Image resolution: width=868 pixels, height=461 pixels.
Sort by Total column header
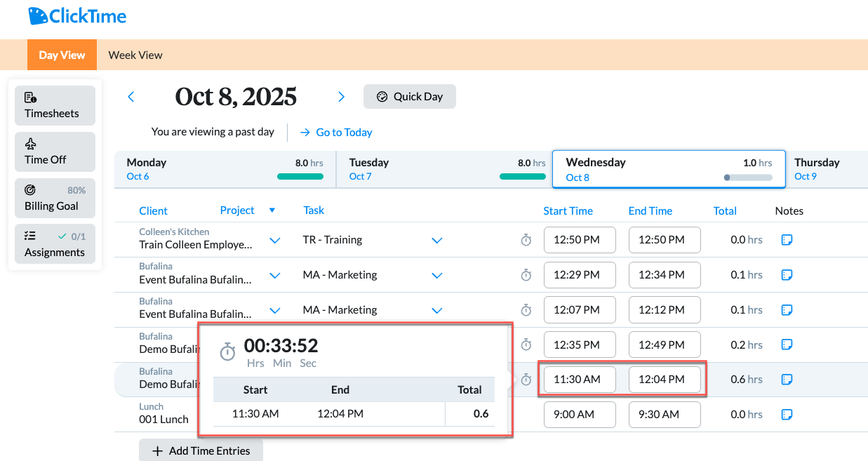725,211
